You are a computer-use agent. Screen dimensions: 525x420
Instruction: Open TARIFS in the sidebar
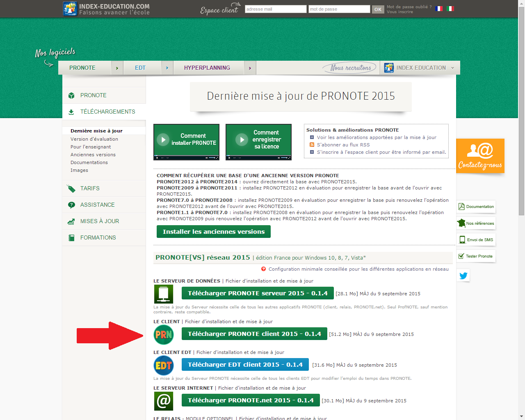pyautogui.click(x=90, y=188)
